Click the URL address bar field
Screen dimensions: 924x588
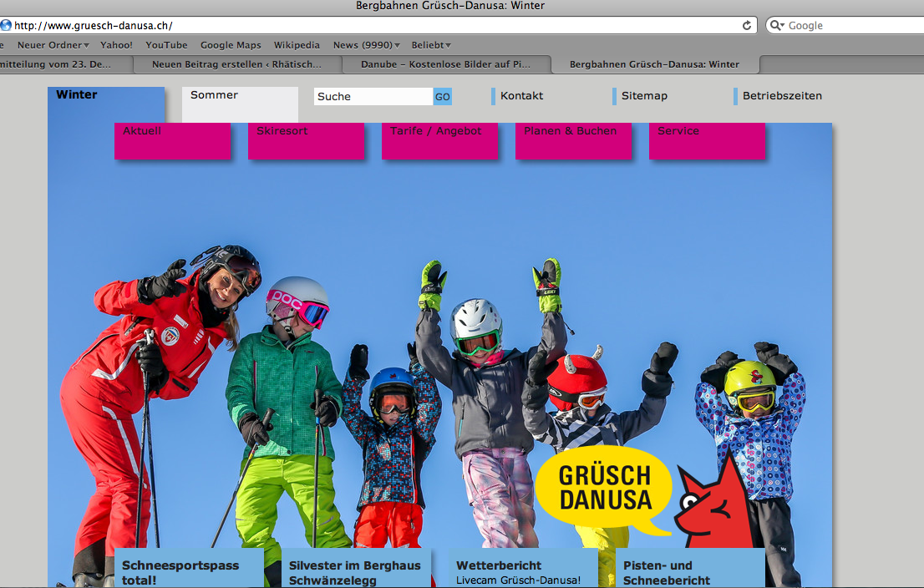(x=378, y=25)
